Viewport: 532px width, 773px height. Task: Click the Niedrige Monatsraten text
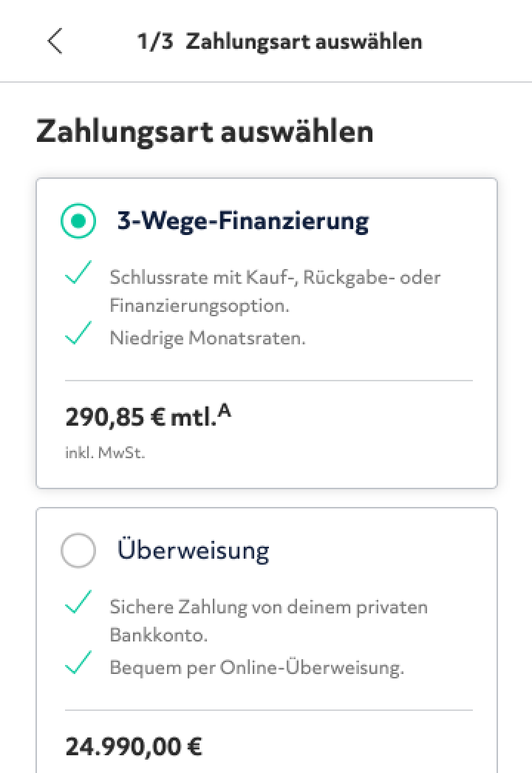click(208, 339)
